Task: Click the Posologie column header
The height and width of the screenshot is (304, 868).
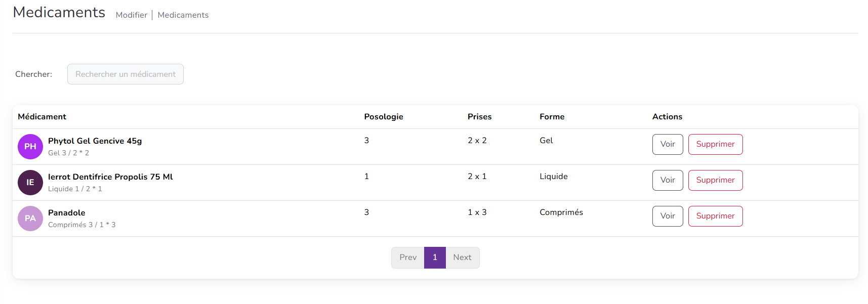Action: pyautogui.click(x=384, y=117)
